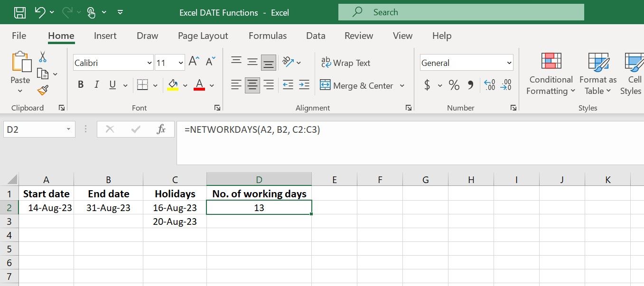Expand the Fill Color dropdown arrow
The height and width of the screenshot is (286, 644).
click(185, 84)
